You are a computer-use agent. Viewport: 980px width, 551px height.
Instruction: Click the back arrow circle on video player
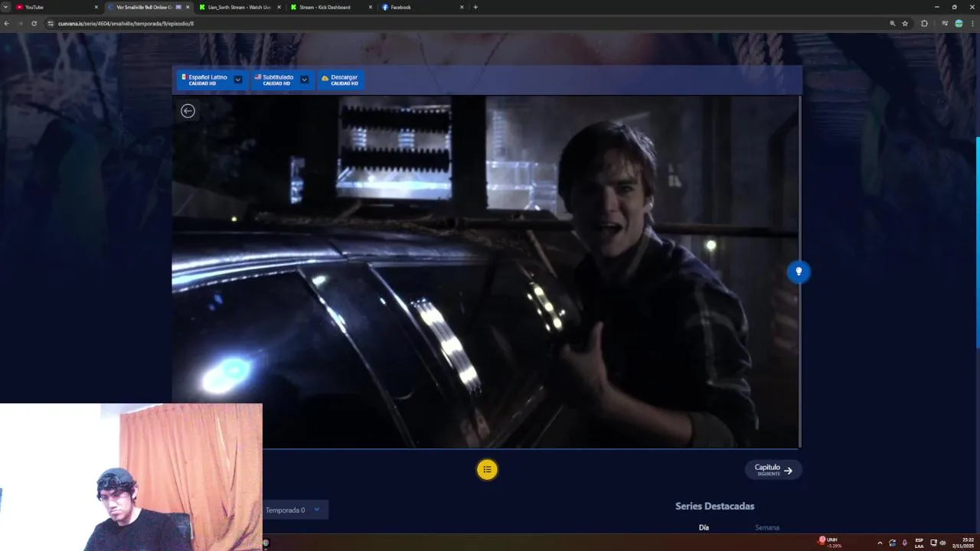click(x=188, y=111)
